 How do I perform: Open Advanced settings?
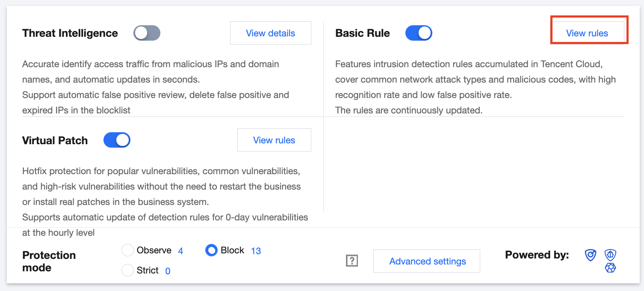pos(427,261)
